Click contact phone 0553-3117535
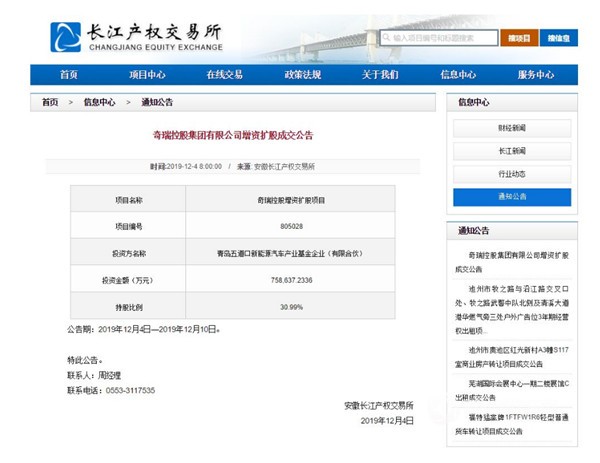600x463 pixels. [130, 391]
